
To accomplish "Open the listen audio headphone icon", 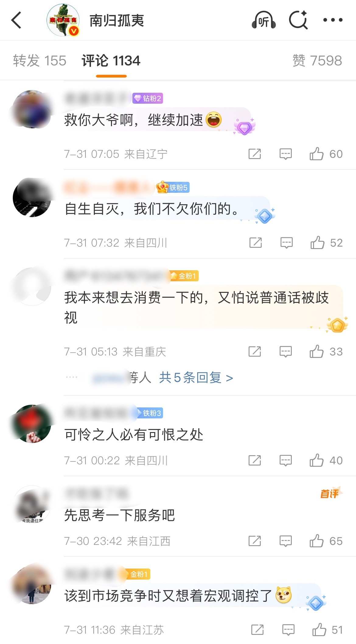I will click(x=264, y=20).
